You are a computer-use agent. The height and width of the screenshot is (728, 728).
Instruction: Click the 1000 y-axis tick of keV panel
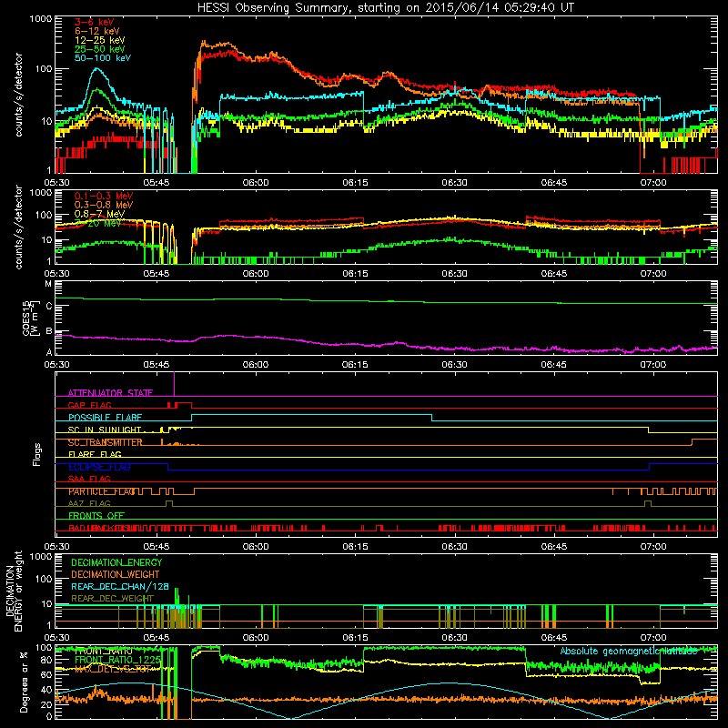pyautogui.click(x=41, y=19)
